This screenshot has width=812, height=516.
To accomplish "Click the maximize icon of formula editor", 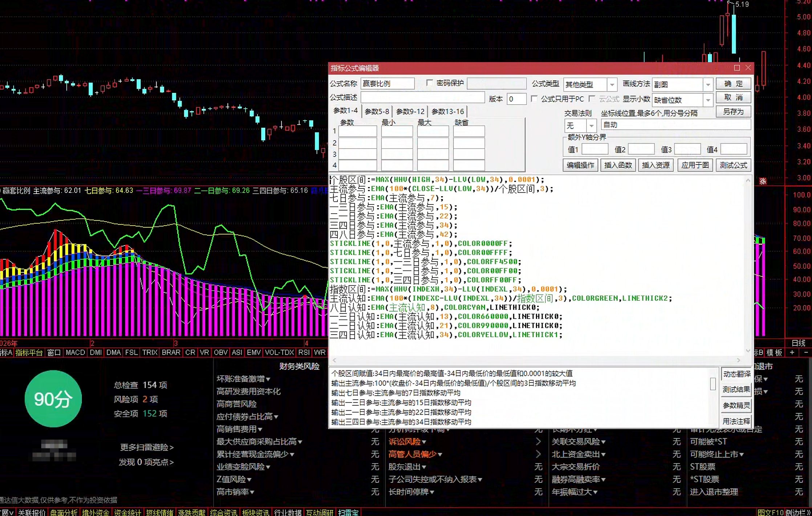I will (737, 68).
